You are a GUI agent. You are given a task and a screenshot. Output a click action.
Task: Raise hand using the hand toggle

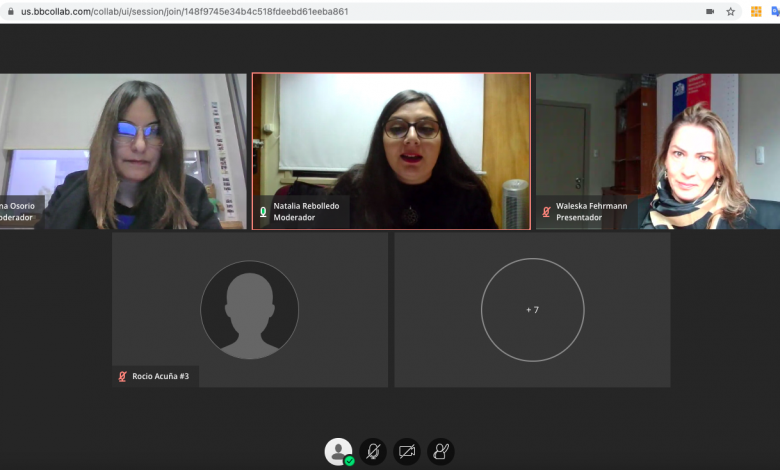[441, 452]
